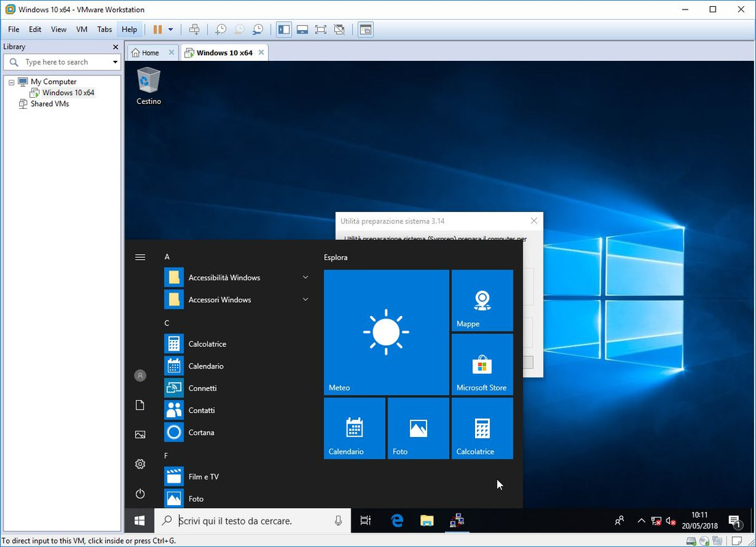
Task: Collapse the My Computer tree node
Action: pyautogui.click(x=12, y=82)
